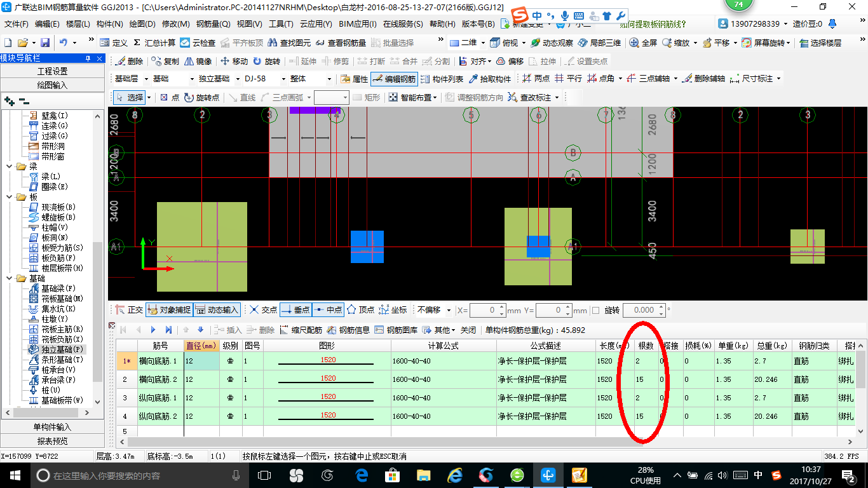Image resolution: width=868 pixels, height=488 pixels.
Task: Activate 拾取构件 pick component tool
Action: (490, 79)
